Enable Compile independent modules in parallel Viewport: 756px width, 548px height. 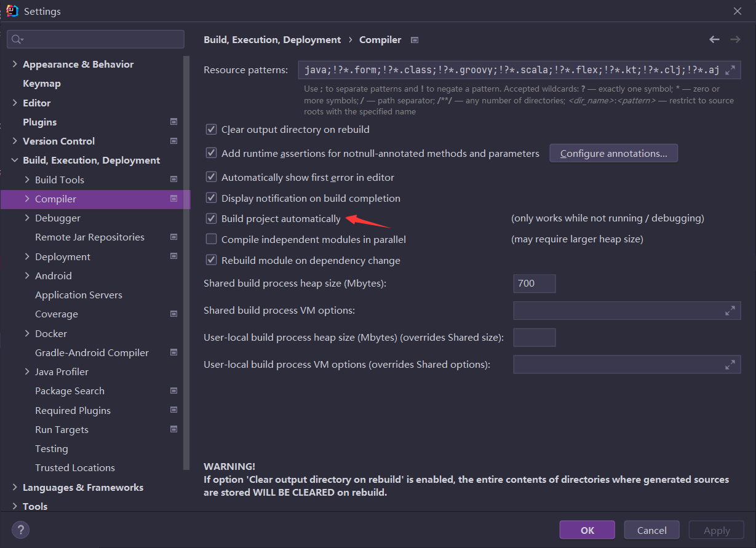[x=211, y=239]
